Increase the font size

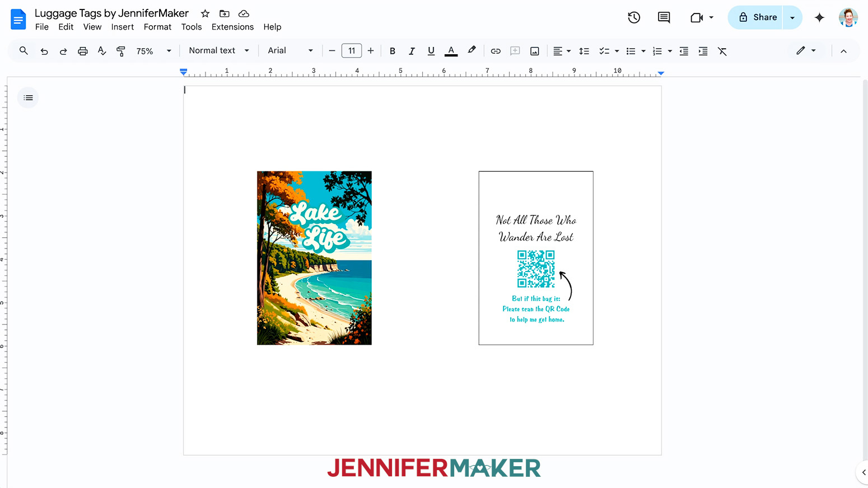click(371, 51)
